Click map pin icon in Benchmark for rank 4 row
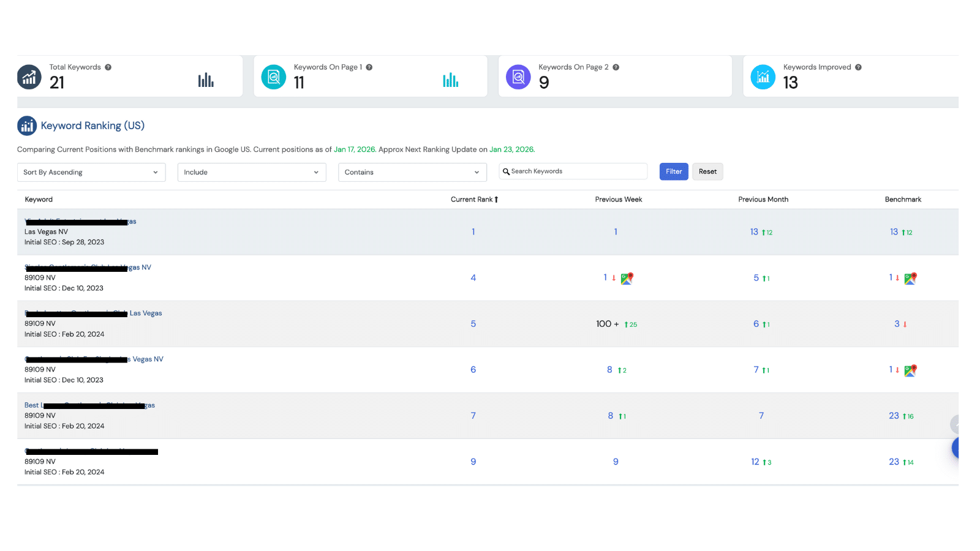The image size is (980, 551). [x=910, y=279]
